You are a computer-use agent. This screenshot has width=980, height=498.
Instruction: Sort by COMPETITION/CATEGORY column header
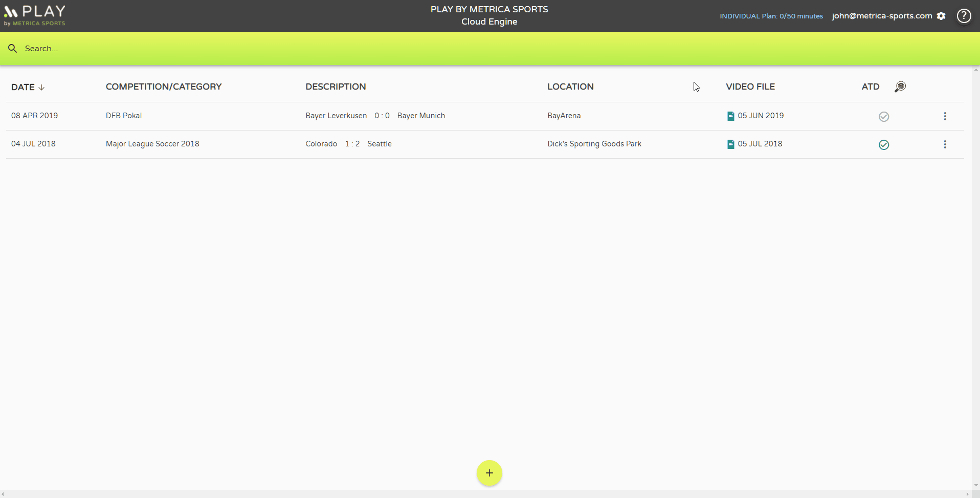pyautogui.click(x=164, y=86)
